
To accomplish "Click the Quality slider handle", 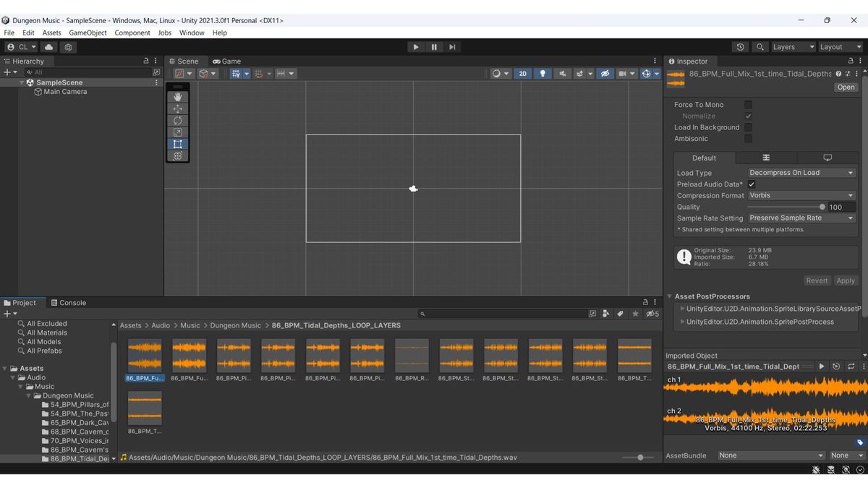I will tap(822, 207).
